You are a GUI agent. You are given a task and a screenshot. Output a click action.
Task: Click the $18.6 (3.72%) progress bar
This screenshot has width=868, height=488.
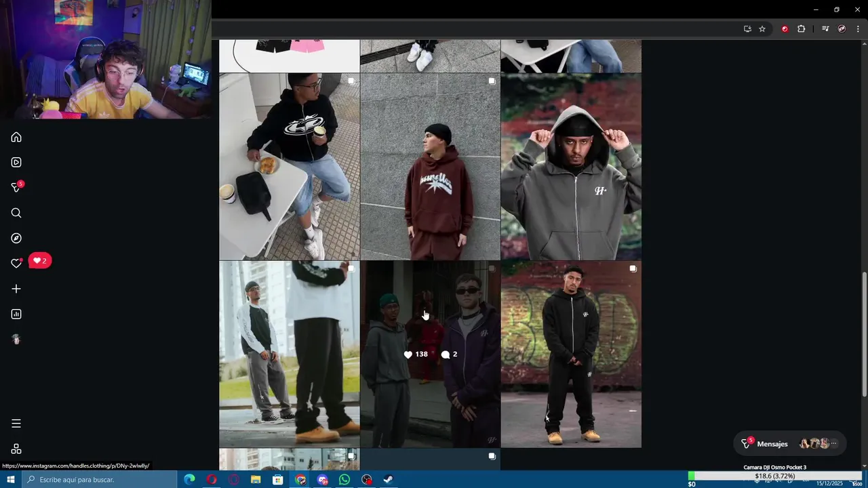(x=774, y=476)
